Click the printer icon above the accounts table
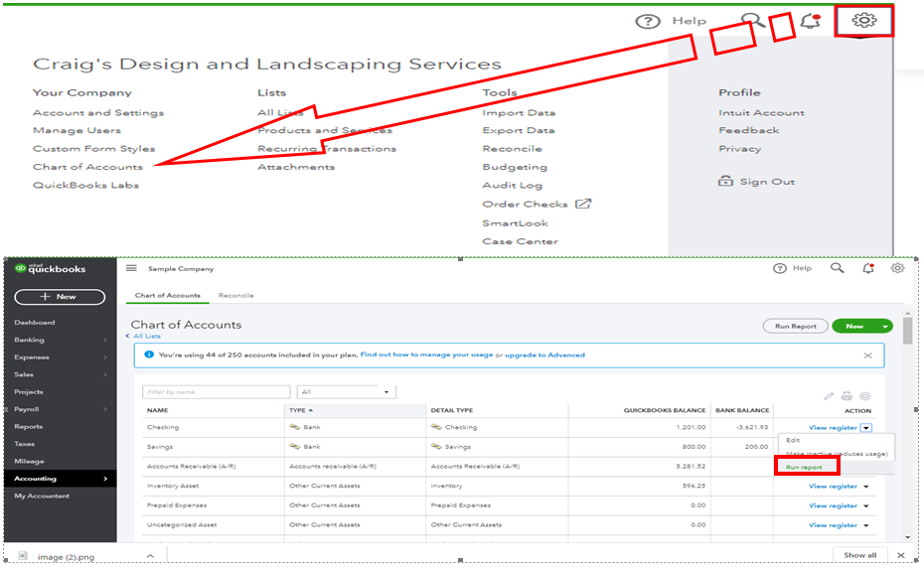The height and width of the screenshot is (569, 924). [847, 396]
